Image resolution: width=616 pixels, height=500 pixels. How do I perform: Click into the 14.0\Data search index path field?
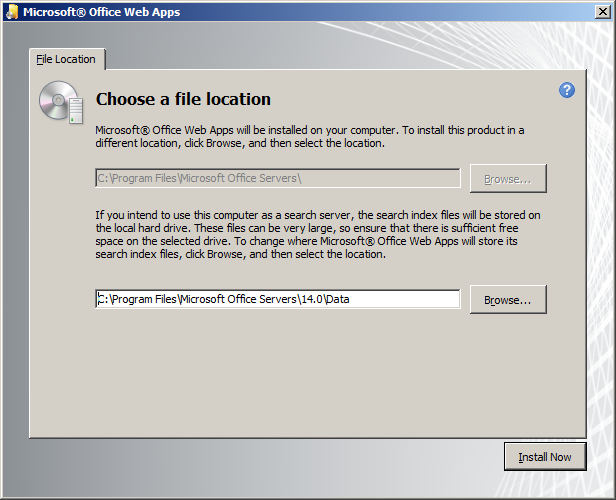point(278,299)
